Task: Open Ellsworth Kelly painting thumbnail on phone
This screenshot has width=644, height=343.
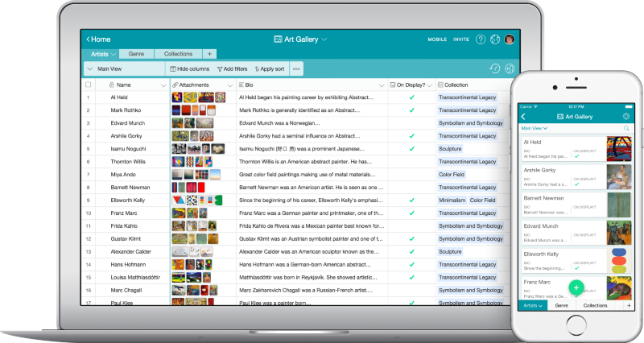Action: [619, 262]
